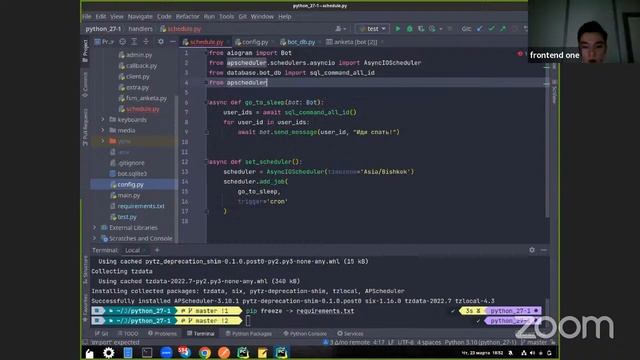Select the Local terminal tab
This screenshot has height=360, width=640.
click(x=133, y=250)
